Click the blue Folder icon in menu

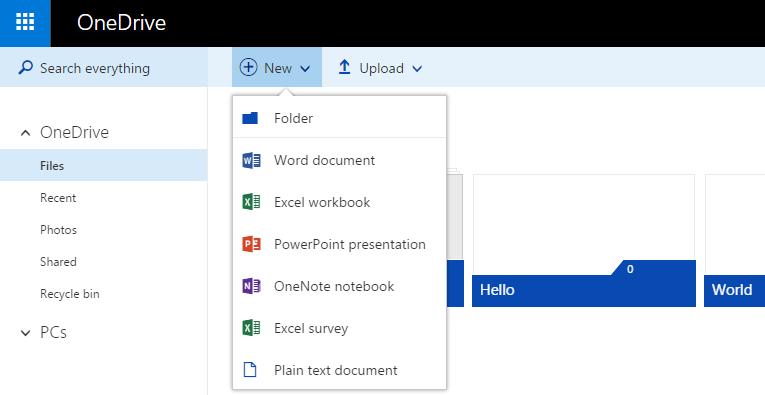(250, 118)
